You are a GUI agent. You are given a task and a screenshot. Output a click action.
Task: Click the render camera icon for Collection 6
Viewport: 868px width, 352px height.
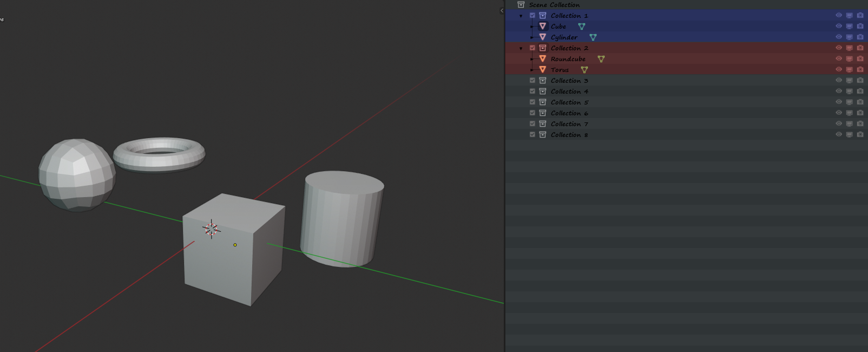(x=860, y=113)
